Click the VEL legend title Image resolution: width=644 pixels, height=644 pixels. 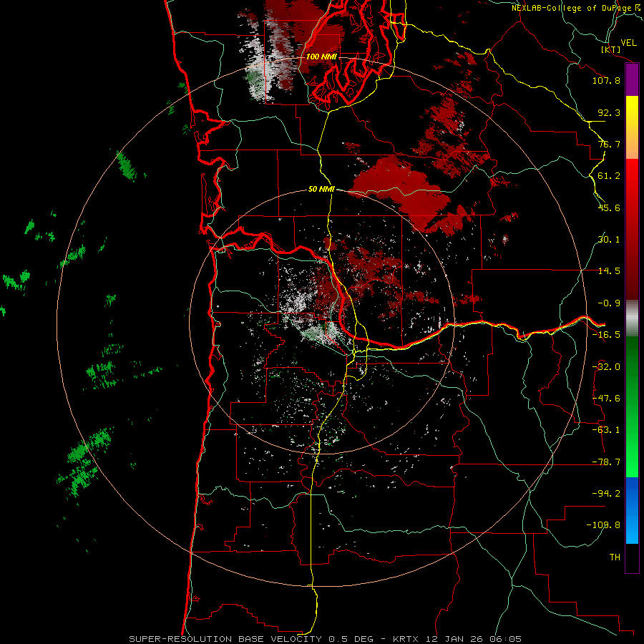tap(628, 43)
